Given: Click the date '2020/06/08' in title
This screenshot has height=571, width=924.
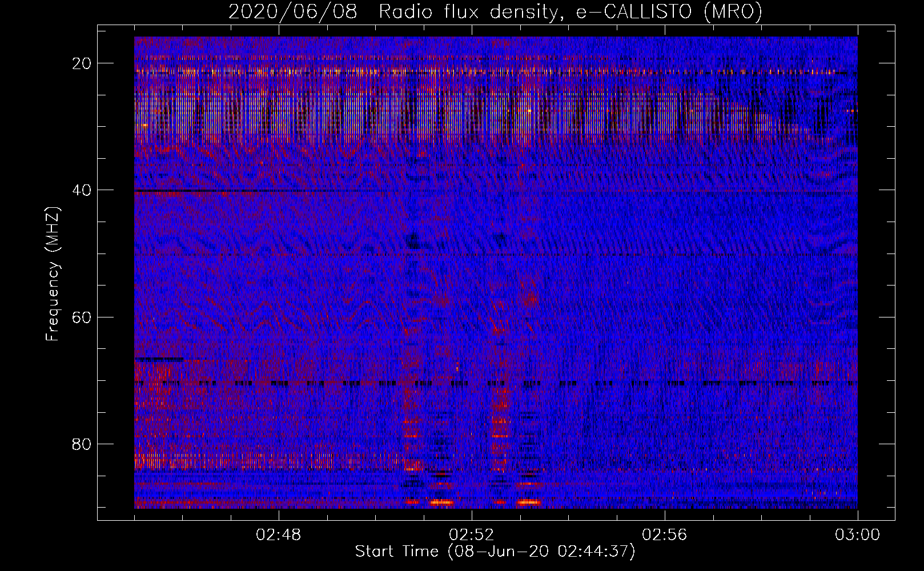Looking at the screenshot, I should coord(293,11).
